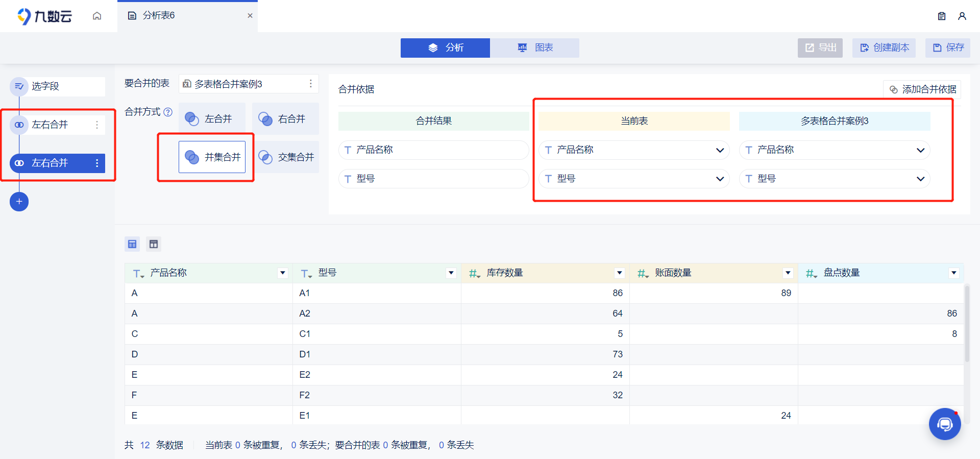Close the 分析表6 tab
980x459 pixels.
[x=250, y=16]
